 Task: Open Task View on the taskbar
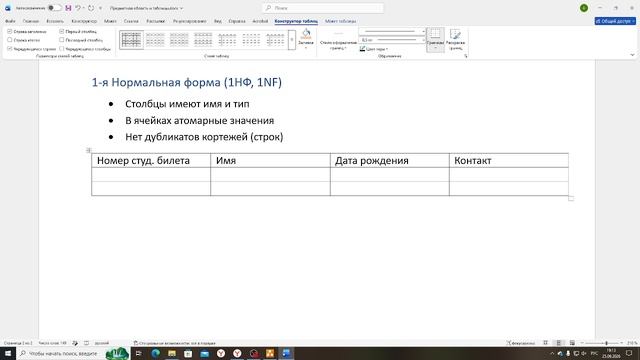pos(139,353)
